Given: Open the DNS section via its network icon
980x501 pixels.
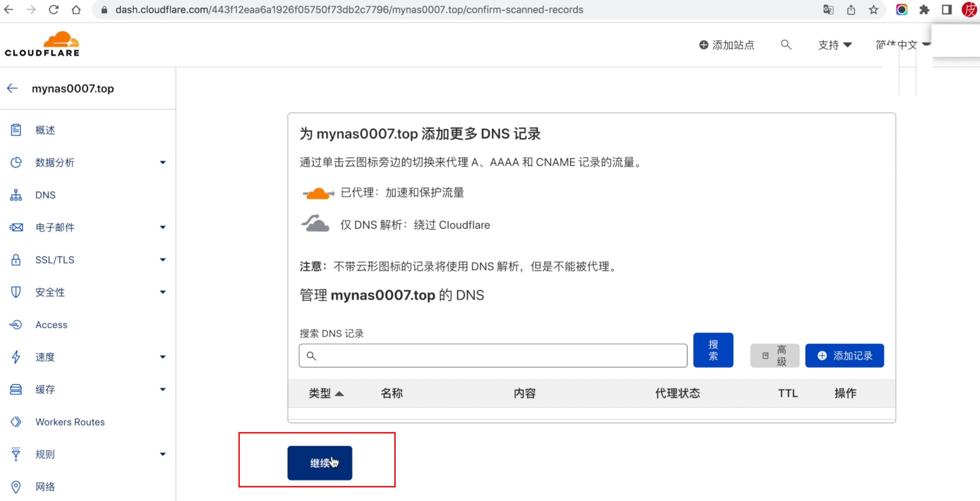Looking at the screenshot, I should (x=16, y=195).
